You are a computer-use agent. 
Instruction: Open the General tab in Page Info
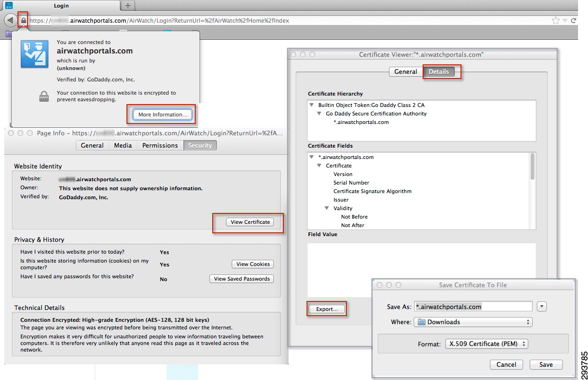point(92,145)
